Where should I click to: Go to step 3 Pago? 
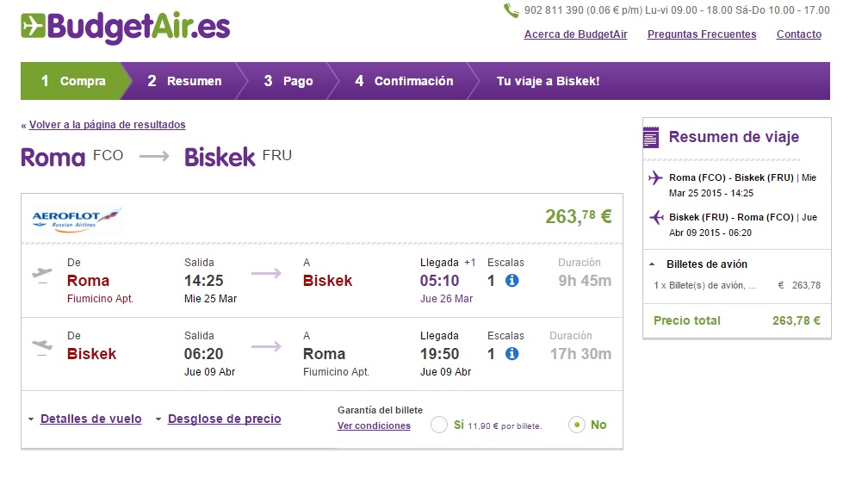coord(289,81)
